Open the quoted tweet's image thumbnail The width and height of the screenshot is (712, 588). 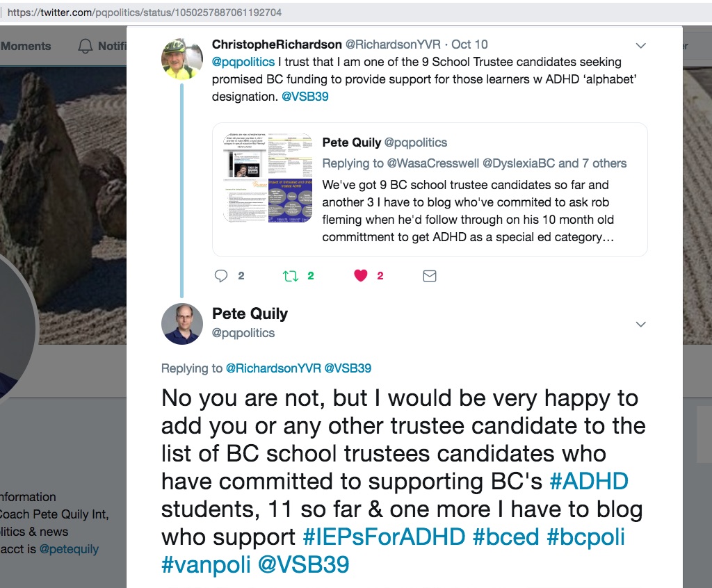pyautogui.click(x=268, y=178)
